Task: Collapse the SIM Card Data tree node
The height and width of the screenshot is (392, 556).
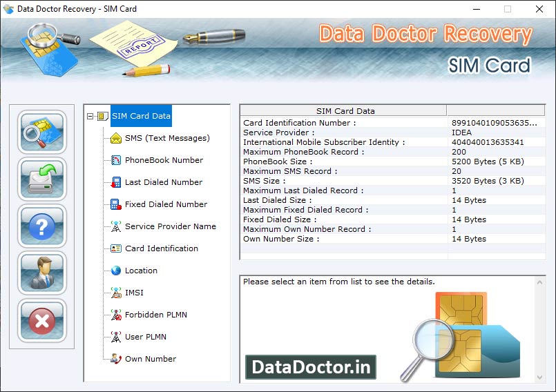Action: tap(90, 116)
